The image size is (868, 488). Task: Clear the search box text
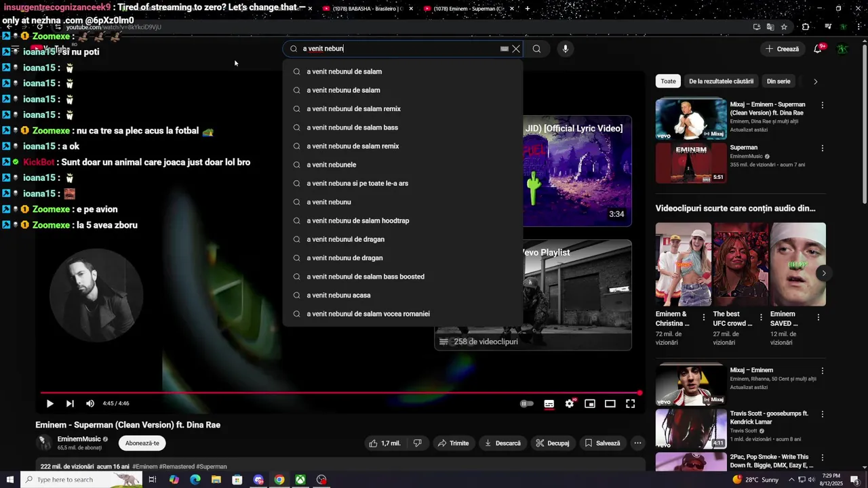(x=516, y=49)
